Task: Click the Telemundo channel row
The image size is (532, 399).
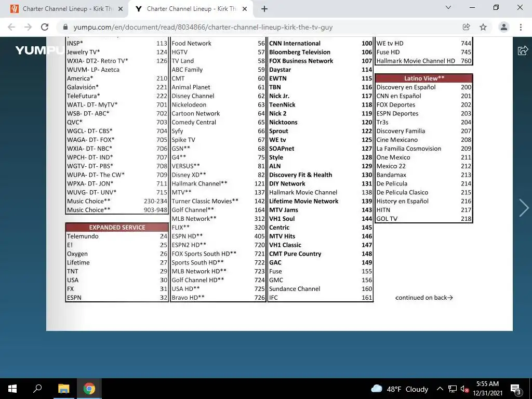Action: [117, 236]
